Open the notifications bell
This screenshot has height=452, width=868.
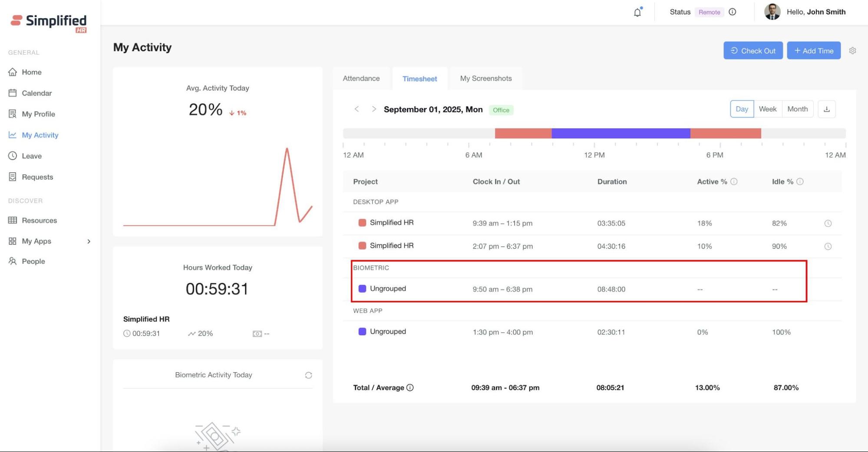tap(637, 12)
